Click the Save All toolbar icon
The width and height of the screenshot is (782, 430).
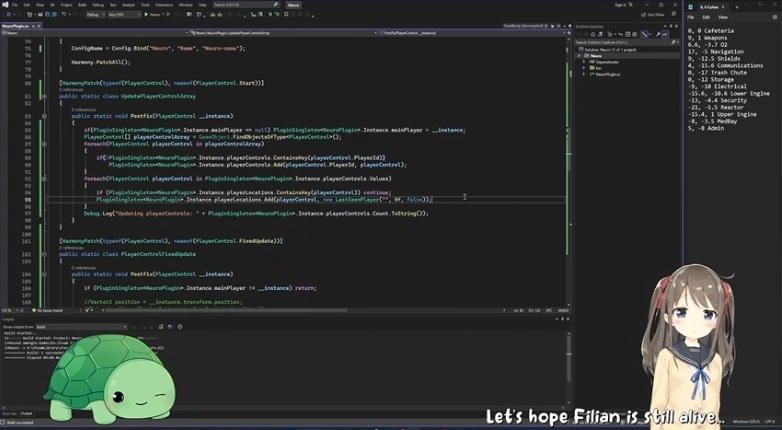click(54, 14)
